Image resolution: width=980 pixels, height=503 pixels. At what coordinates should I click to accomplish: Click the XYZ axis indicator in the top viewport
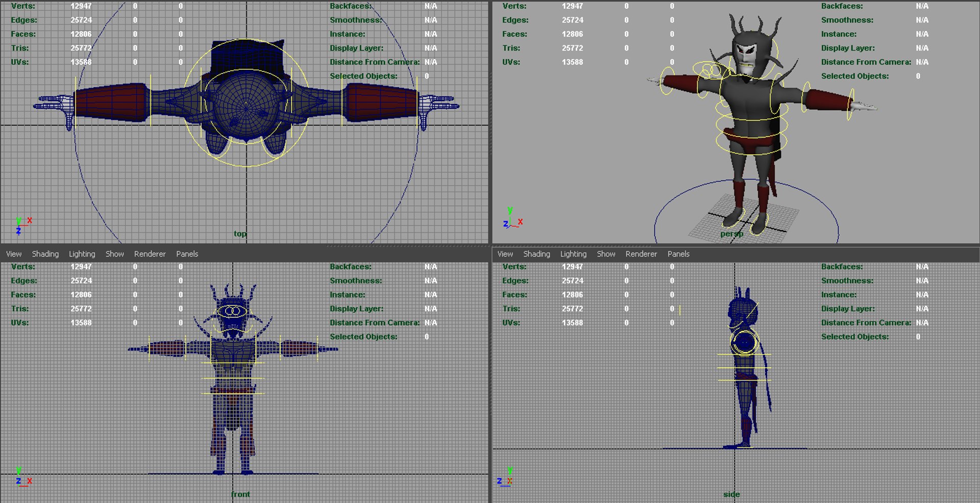pos(23,225)
